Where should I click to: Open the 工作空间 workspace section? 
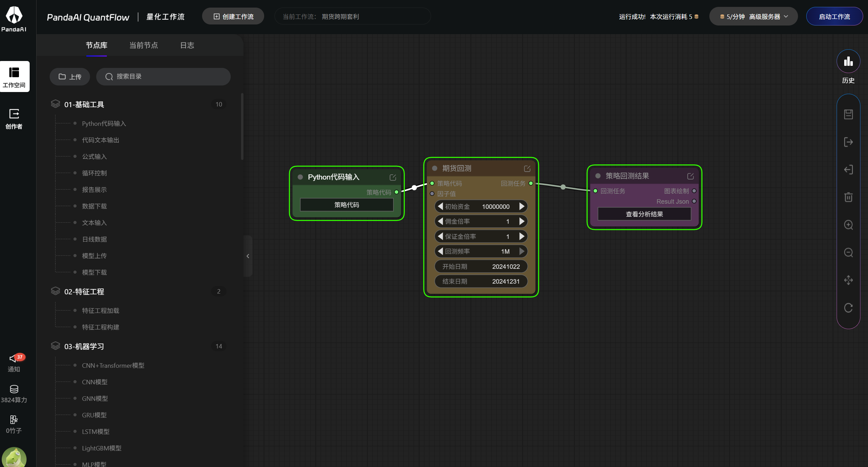click(14, 77)
